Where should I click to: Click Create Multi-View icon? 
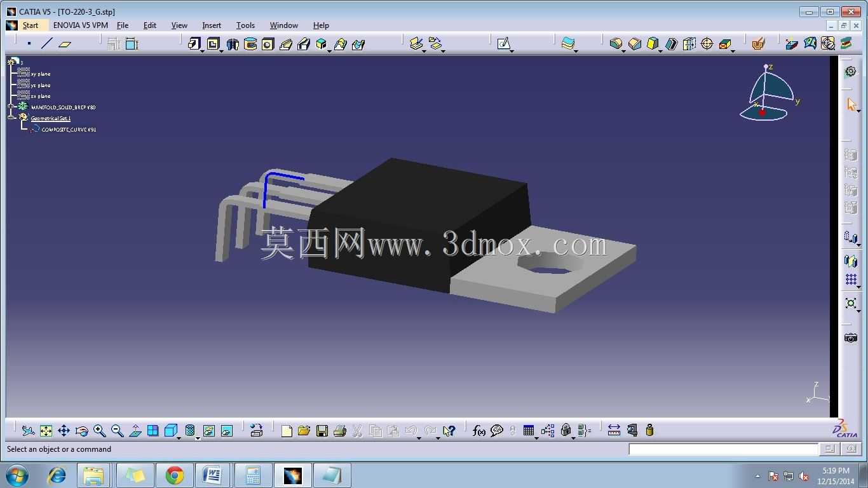click(153, 431)
